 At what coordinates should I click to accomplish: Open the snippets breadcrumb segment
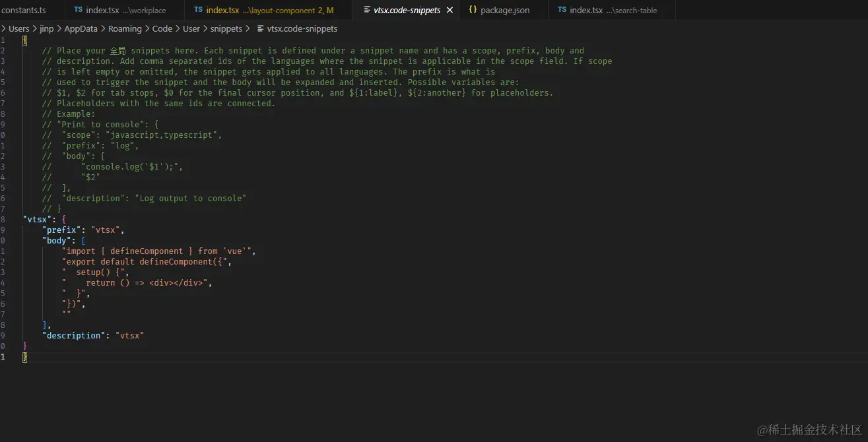pos(226,29)
